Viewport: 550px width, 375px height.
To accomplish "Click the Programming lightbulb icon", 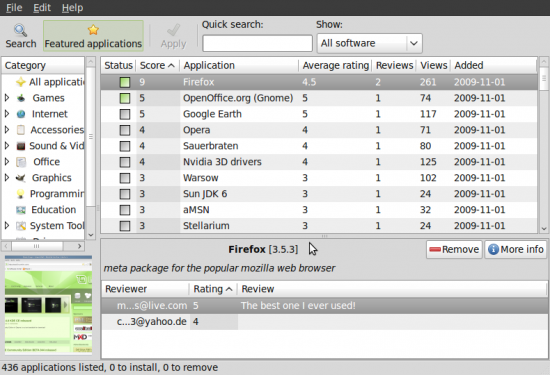I will coord(21,194).
